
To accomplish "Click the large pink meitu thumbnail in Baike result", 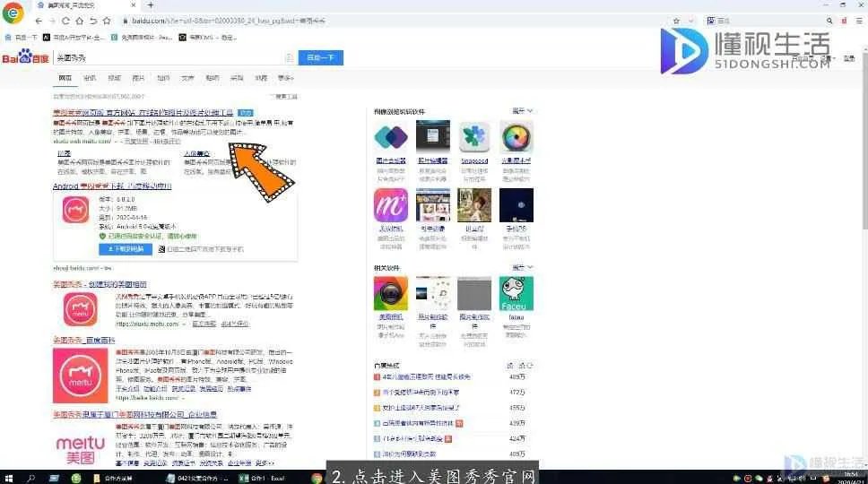I will 81,376.
